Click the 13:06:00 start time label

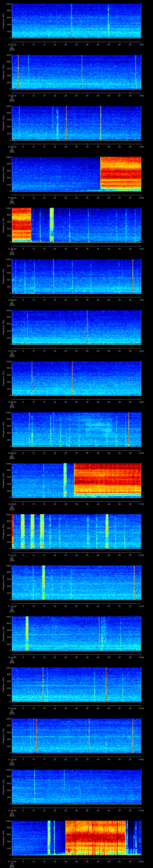click(x=12, y=300)
